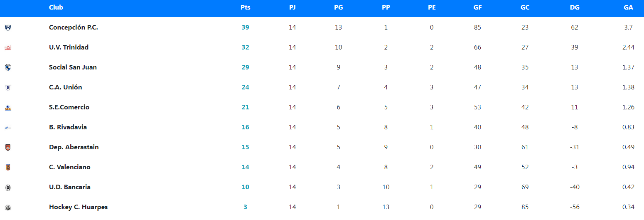Click the U.V. Trinidad club logo
This screenshot has width=644, height=220.
tap(8, 47)
